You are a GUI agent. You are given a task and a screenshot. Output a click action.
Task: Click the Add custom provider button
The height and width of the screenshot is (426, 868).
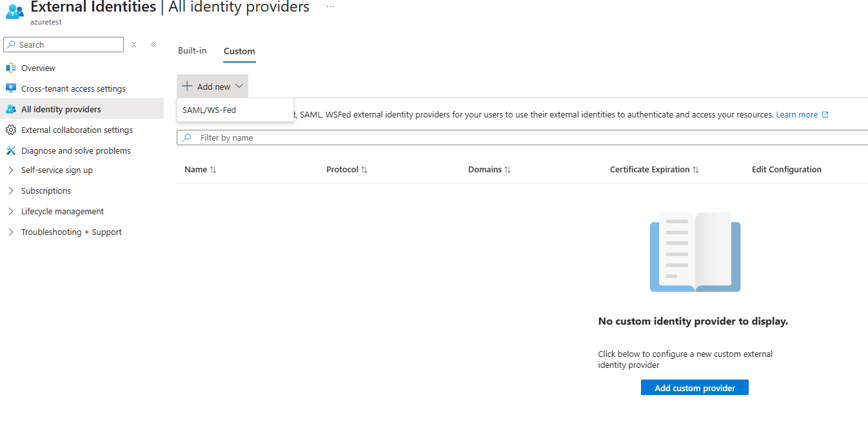[x=695, y=388]
